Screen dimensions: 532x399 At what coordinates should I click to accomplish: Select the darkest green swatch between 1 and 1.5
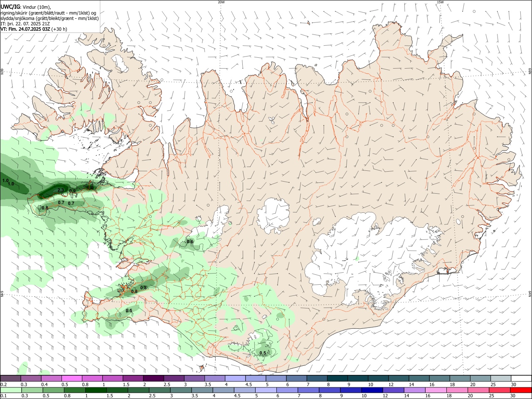pyautogui.click(x=96, y=390)
